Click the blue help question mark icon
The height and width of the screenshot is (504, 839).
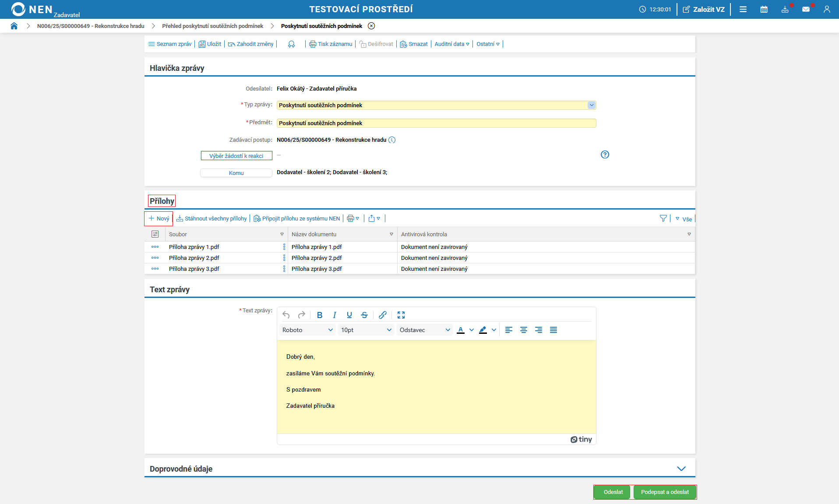[605, 154]
